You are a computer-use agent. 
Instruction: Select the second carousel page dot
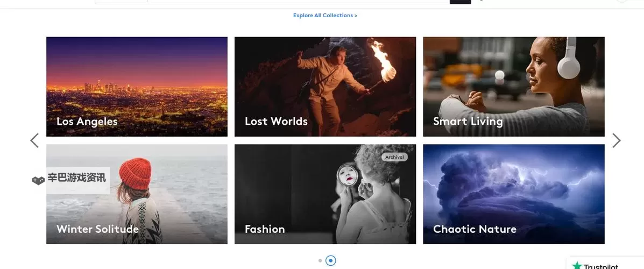331,260
